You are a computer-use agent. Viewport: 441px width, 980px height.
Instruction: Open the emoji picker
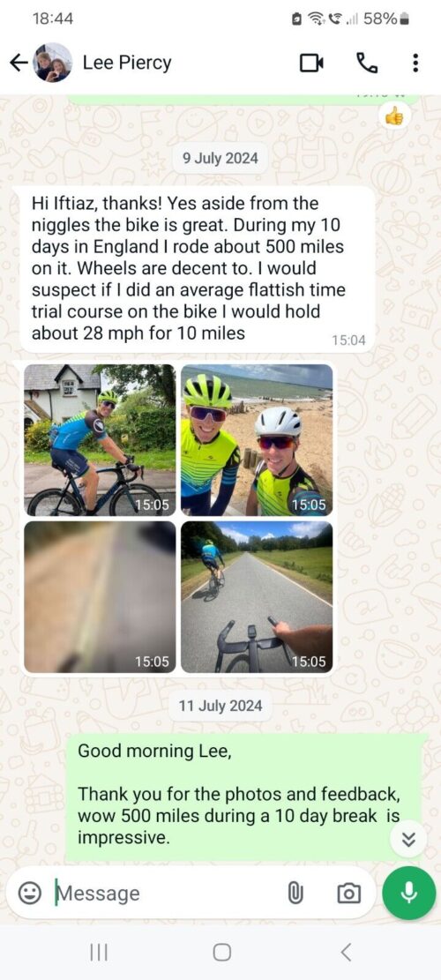click(29, 894)
